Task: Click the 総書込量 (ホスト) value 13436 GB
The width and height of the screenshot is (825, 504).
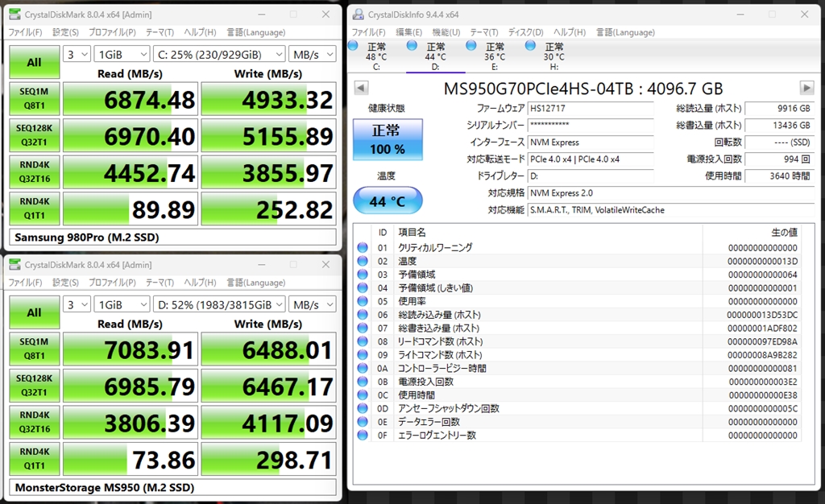Action: [x=780, y=125]
